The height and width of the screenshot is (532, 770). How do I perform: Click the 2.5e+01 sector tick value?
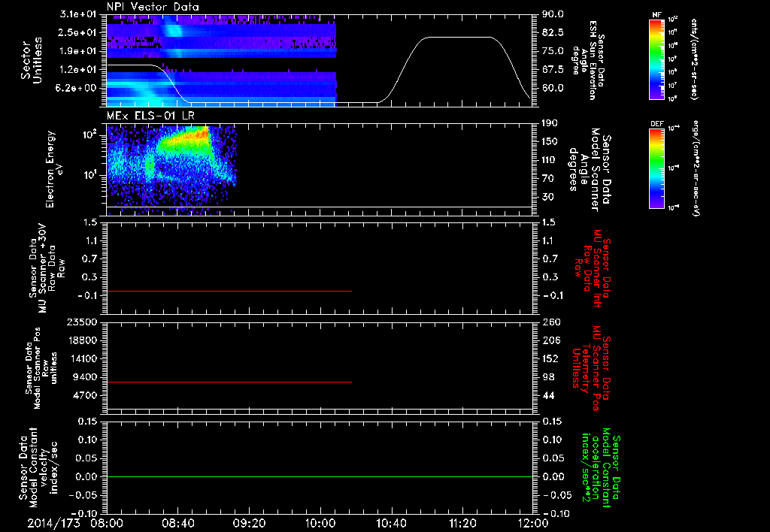point(77,32)
